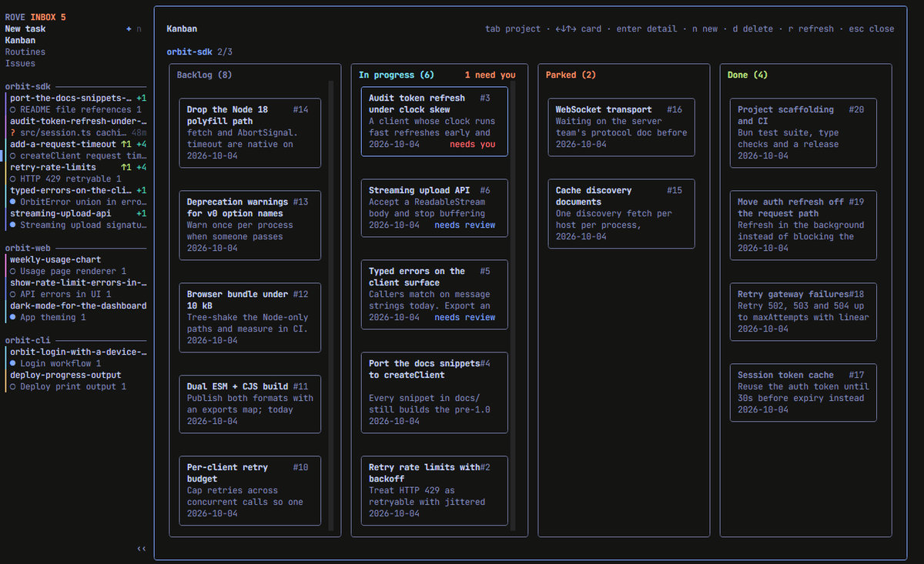The height and width of the screenshot is (564, 924).
Task: Click the tab project hint
Action: tap(513, 28)
